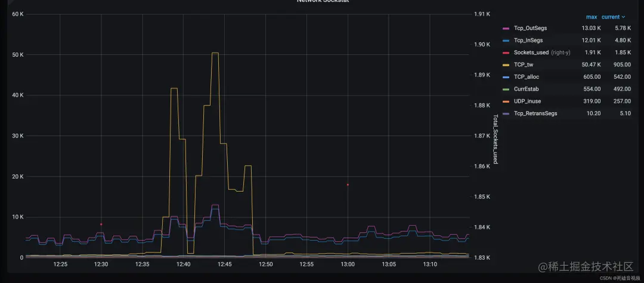Toggle the CurrEstab series in legend
The height and width of the screenshot is (283, 644).
(x=526, y=89)
